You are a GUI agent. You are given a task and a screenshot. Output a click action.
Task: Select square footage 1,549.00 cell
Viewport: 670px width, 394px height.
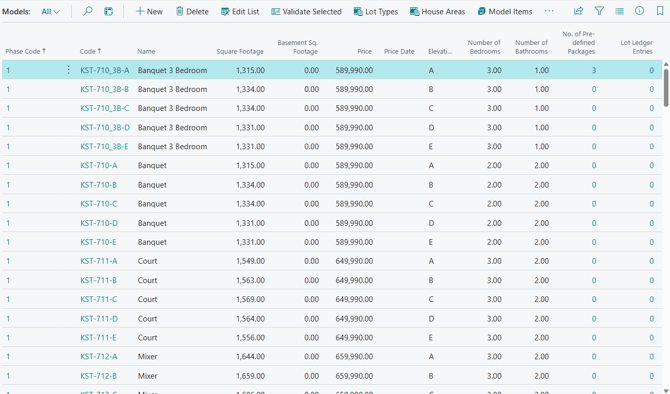[x=250, y=261]
